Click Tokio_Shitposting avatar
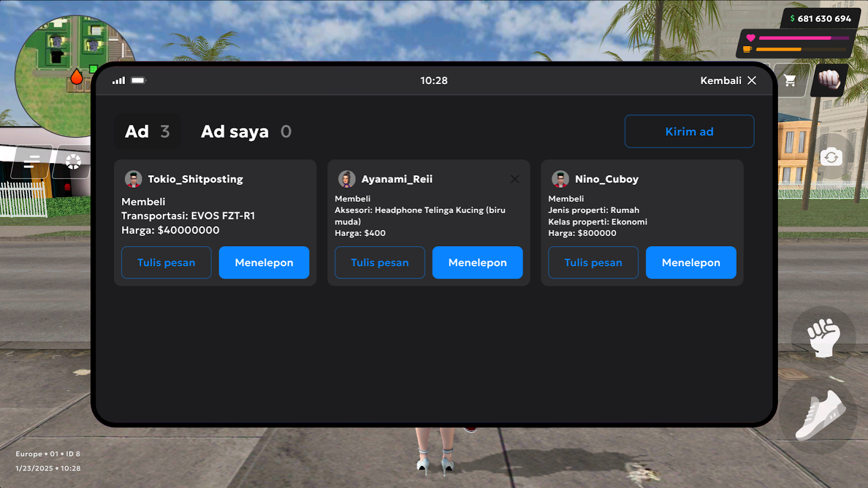 pos(133,179)
